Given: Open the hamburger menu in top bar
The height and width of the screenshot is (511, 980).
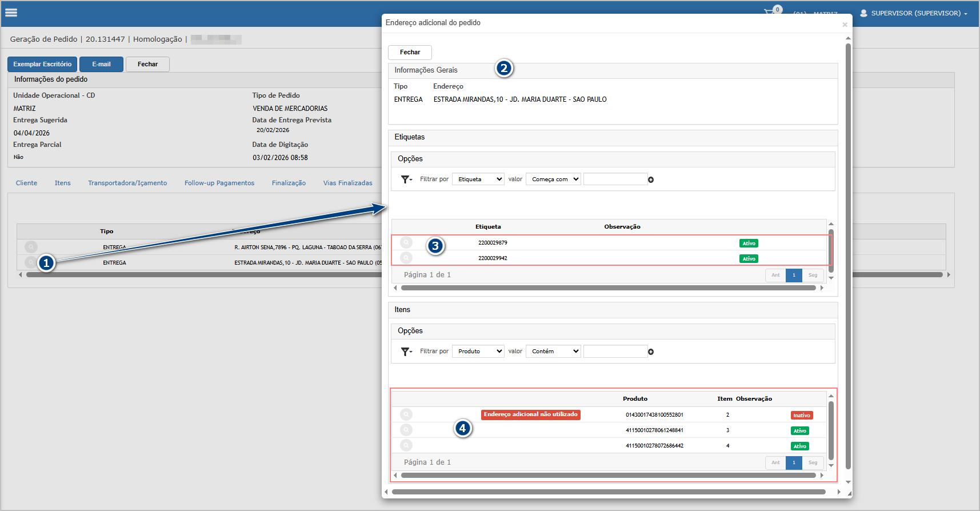Looking at the screenshot, I should click(11, 13).
